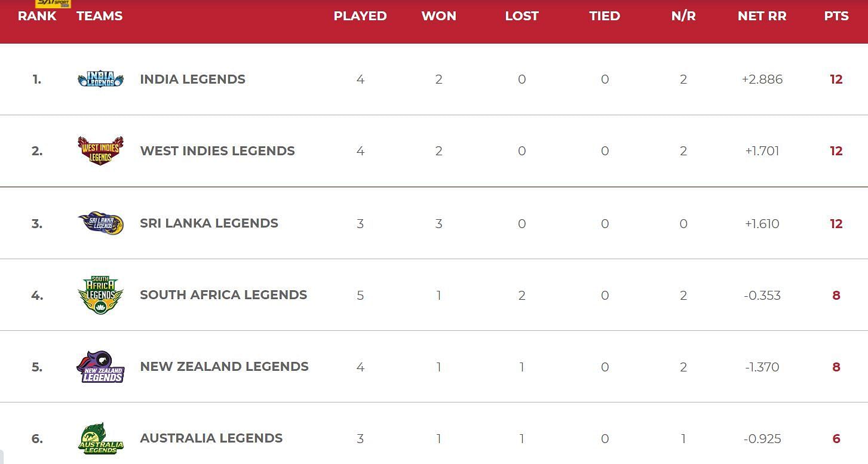
Task: Click the Australia Legends team logo
Action: tap(100, 438)
